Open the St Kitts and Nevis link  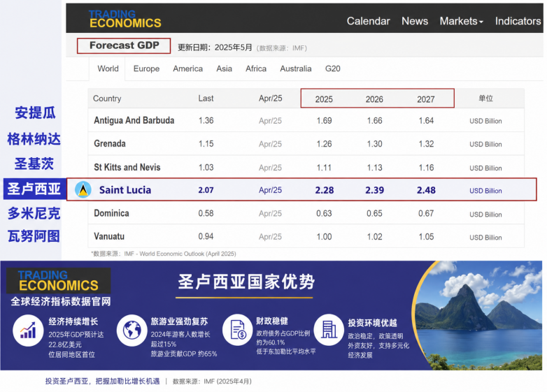pos(127,167)
